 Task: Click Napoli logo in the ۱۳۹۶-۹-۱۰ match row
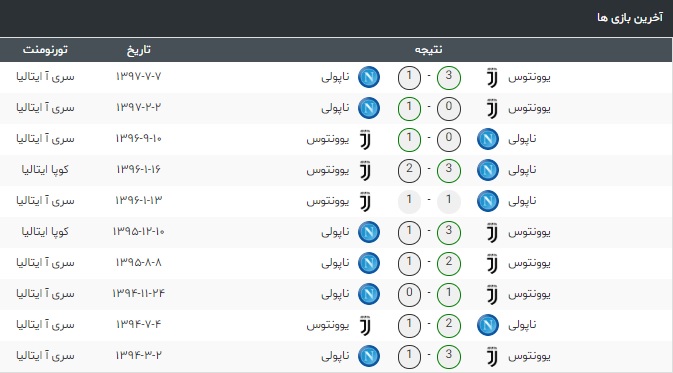point(488,139)
